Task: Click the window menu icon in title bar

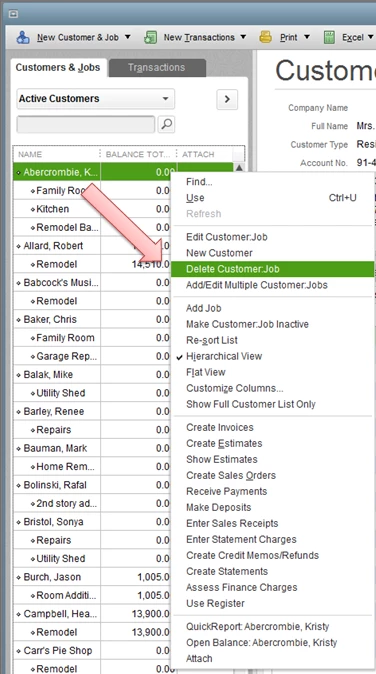Action: pos(13,14)
